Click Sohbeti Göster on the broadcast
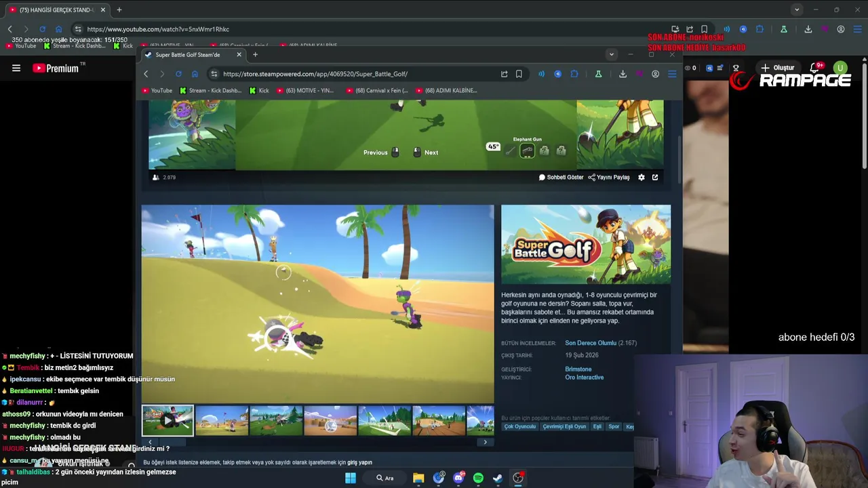This screenshot has height=488, width=868. click(561, 178)
